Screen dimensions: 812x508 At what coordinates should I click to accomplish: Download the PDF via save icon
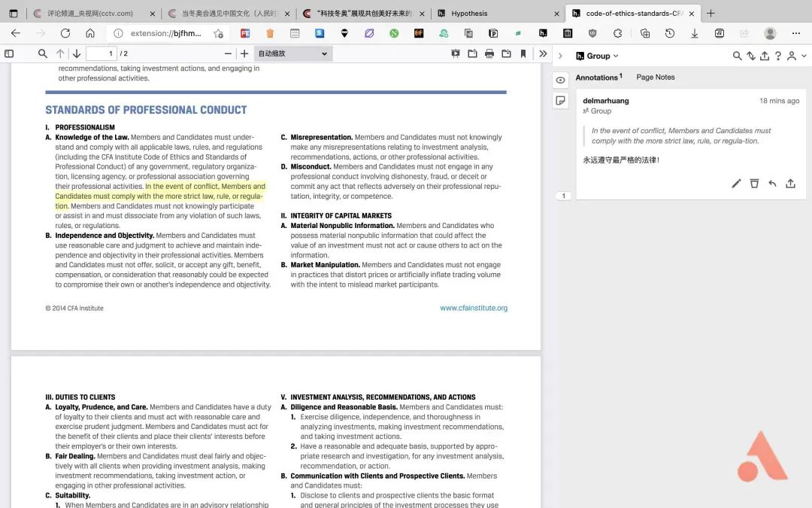point(507,53)
